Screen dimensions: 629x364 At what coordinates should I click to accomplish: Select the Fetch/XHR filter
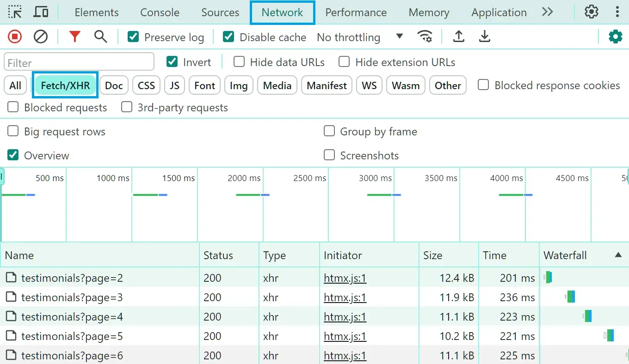click(x=65, y=85)
